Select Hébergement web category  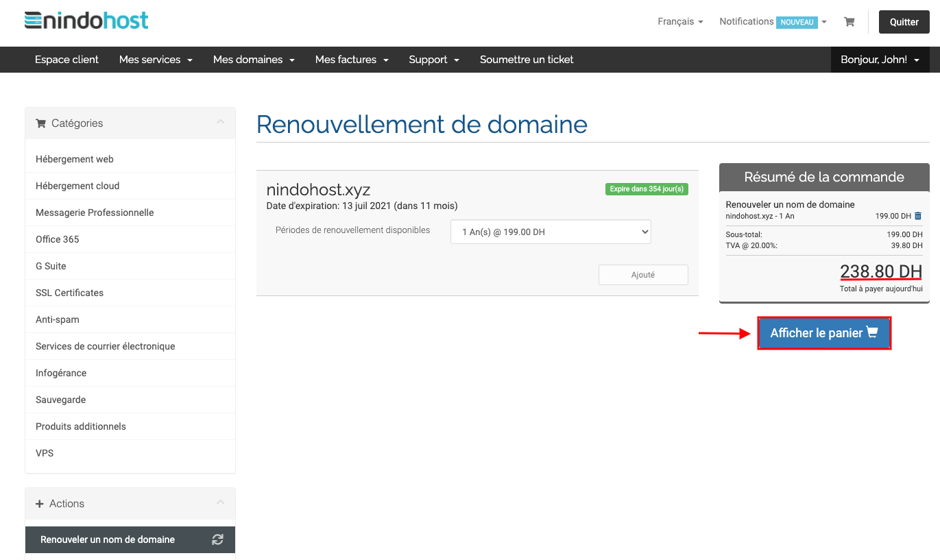click(x=130, y=159)
